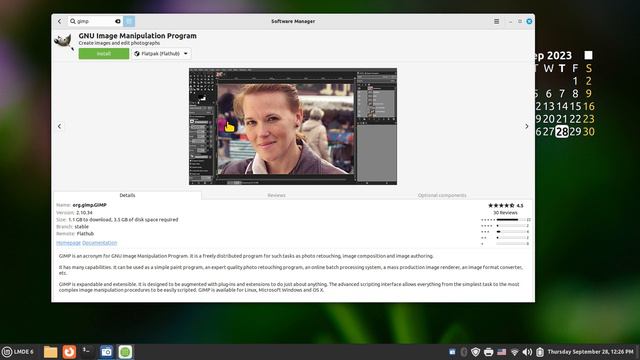Open the Documentation link
640x360 pixels.
[x=100, y=243]
